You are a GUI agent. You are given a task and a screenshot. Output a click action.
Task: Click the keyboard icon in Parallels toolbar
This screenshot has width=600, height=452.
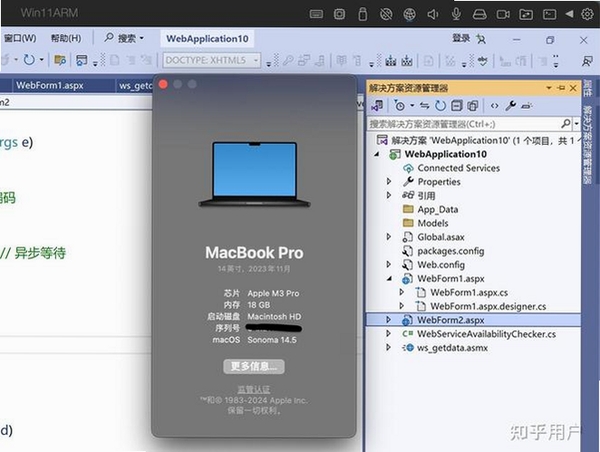point(316,15)
